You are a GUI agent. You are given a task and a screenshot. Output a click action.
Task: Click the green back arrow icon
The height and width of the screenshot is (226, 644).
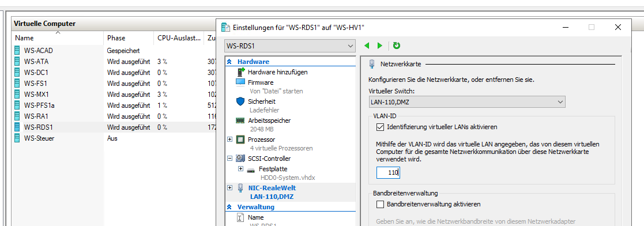pyautogui.click(x=367, y=46)
